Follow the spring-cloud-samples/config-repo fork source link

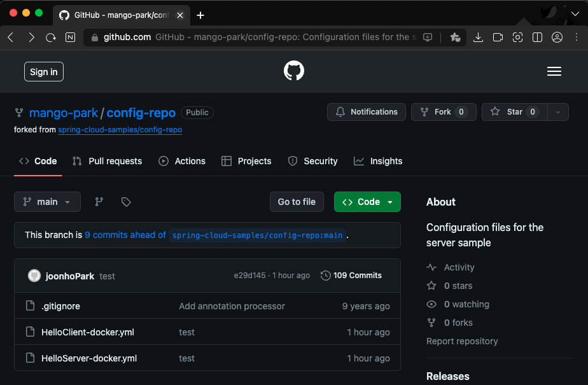click(x=120, y=130)
